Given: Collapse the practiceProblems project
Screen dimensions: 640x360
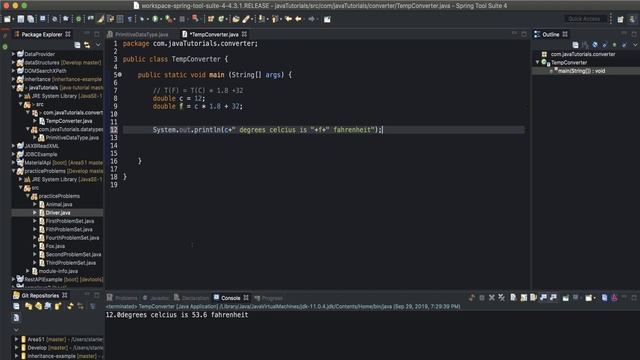Looking at the screenshot, I should tap(13, 171).
